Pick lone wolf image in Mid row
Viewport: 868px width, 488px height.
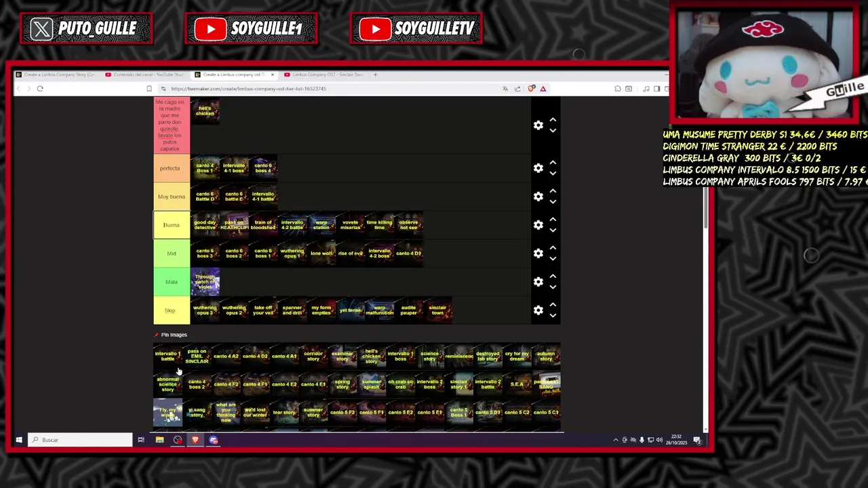321,253
